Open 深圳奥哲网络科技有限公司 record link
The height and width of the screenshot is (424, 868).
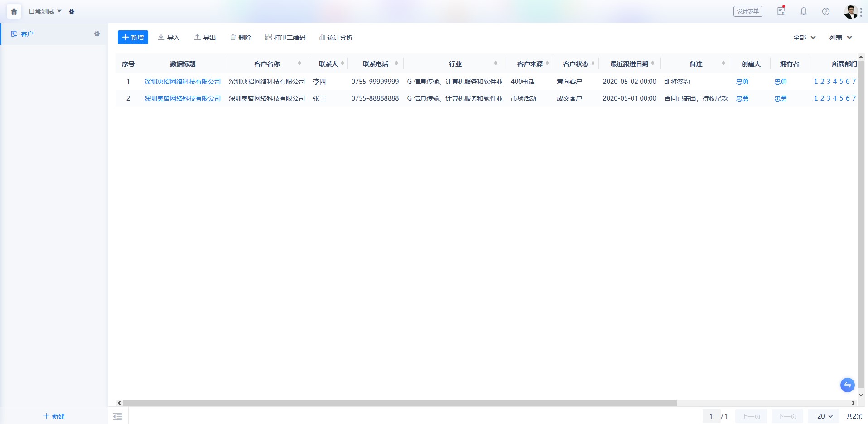tap(183, 98)
